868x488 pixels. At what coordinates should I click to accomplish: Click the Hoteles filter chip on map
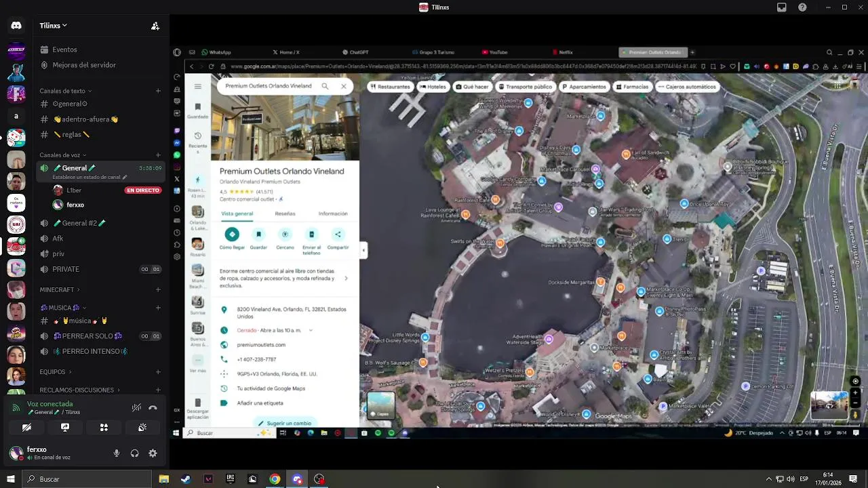[x=433, y=87]
